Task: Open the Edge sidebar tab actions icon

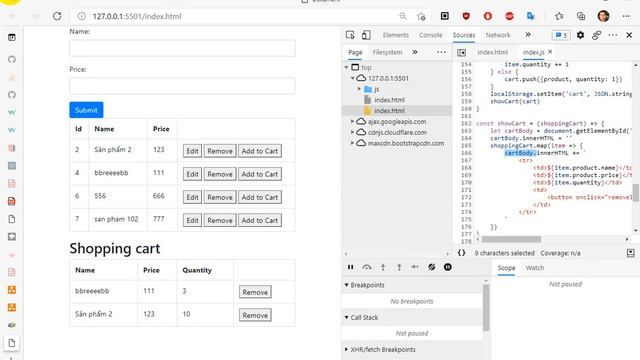Action: point(12,38)
